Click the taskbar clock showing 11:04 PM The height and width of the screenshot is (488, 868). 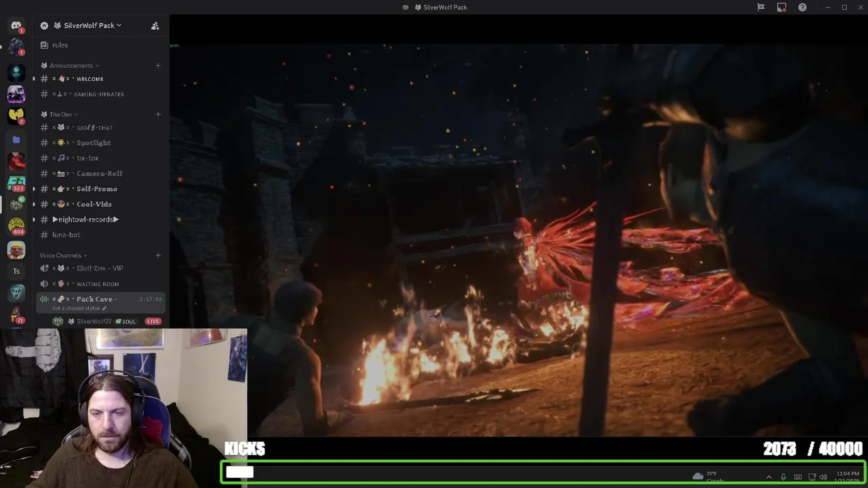coord(848,477)
